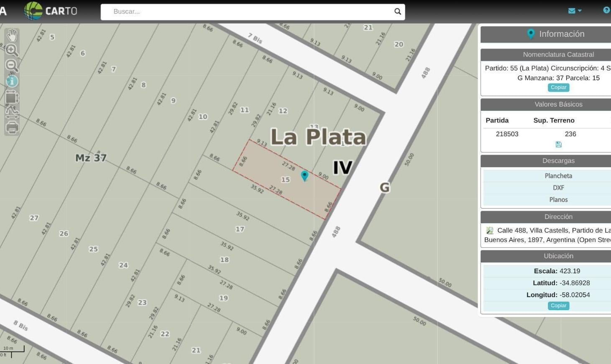The image size is (611, 364).
Task: Select parcel 17 on the map
Action: pos(240,229)
